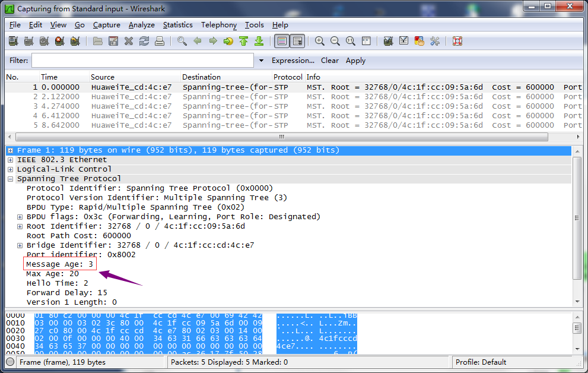Open Wireshark preferences
Image resolution: width=588 pixels, height=373 pixels.
coord(435,41)
